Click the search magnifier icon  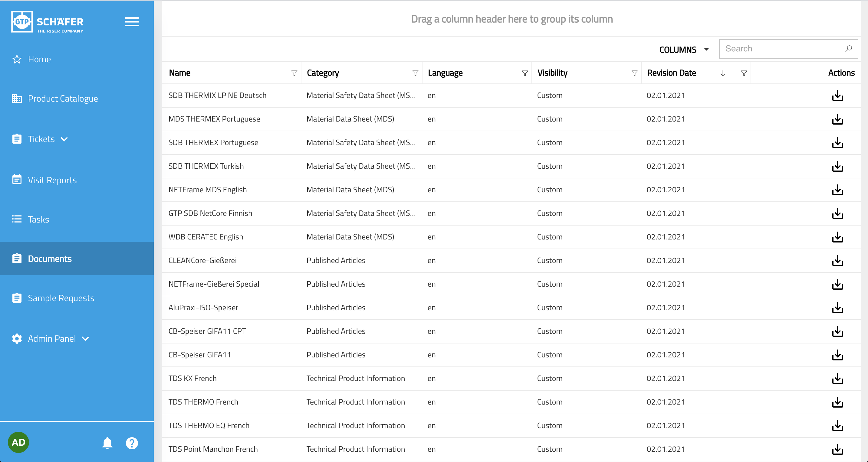click(848, 49)
